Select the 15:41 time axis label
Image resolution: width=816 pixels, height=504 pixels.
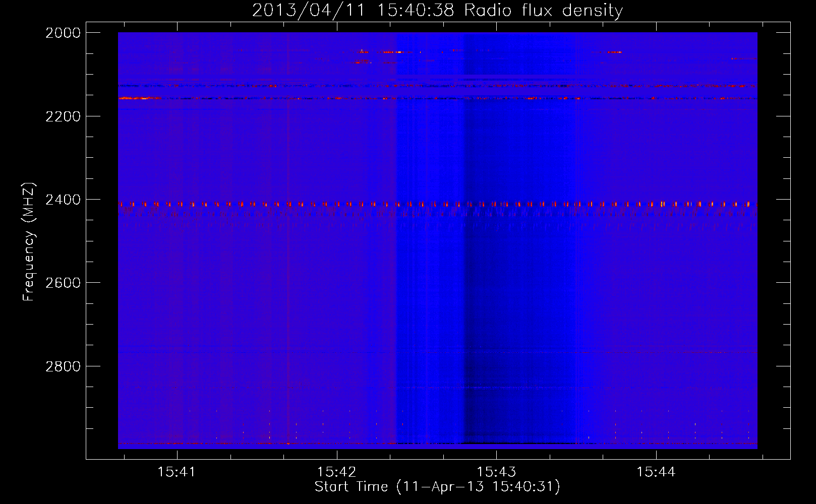(177, 472)
